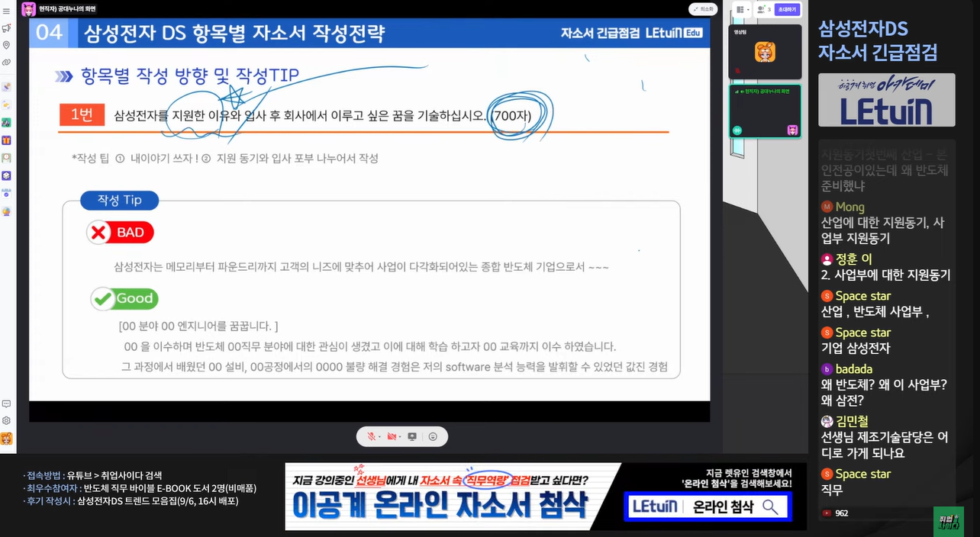Click the 초대하기 invite button
980x537 pixels.
point(785,10)
